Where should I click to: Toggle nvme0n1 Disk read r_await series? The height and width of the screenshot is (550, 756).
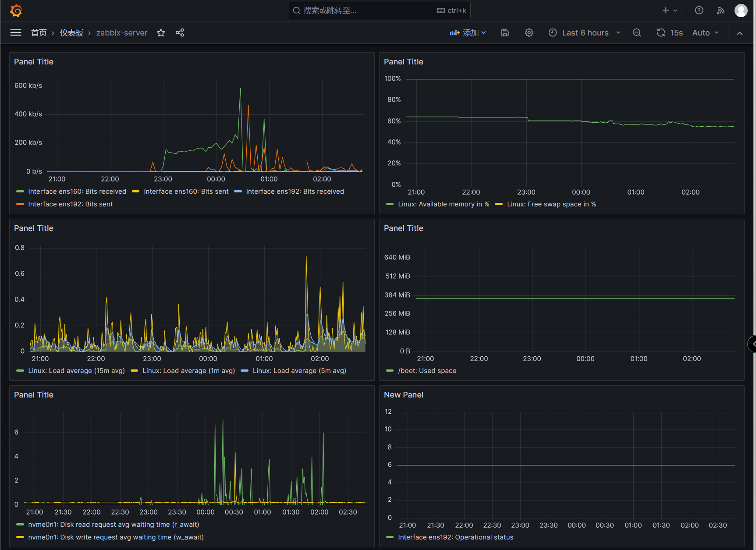click(114, 525)
